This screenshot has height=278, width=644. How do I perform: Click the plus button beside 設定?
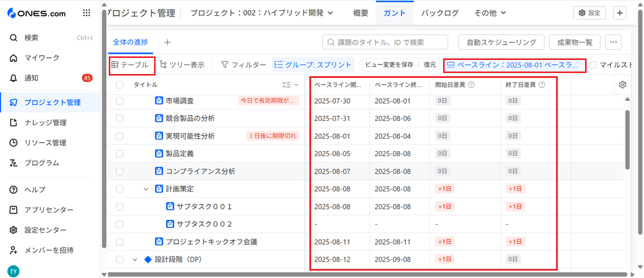[619, 13]
